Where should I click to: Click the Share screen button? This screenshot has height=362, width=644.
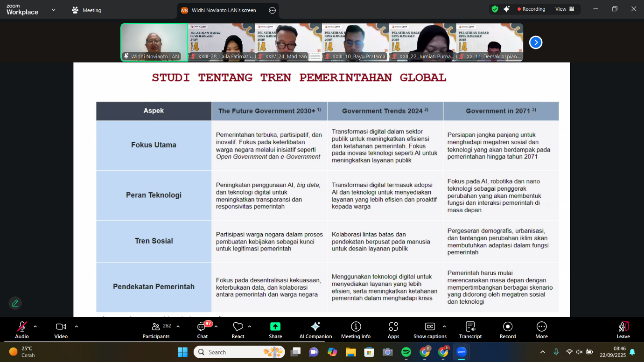[275, 330]
